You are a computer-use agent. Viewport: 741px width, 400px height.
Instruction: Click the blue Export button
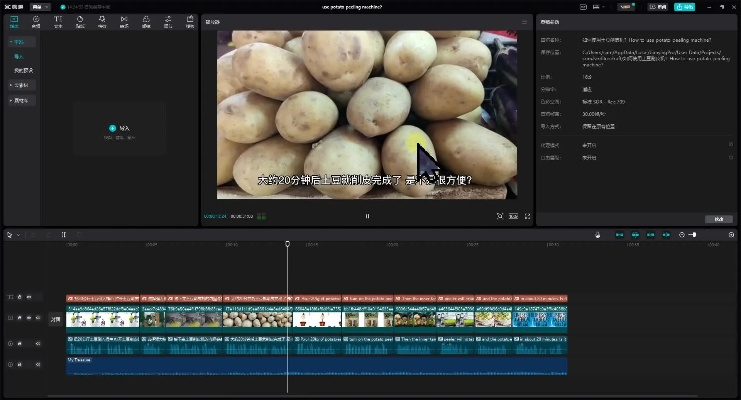coord(684,6)
